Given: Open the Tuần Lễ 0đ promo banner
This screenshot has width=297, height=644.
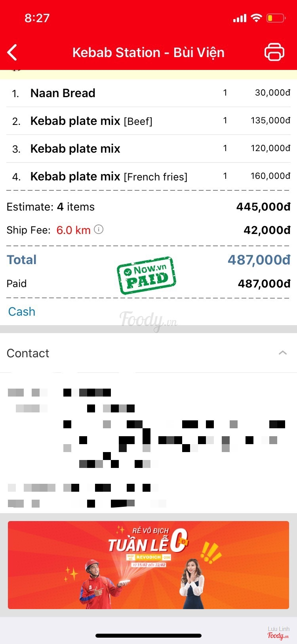Looking at the screenshot, I should (x=148, y=565).
